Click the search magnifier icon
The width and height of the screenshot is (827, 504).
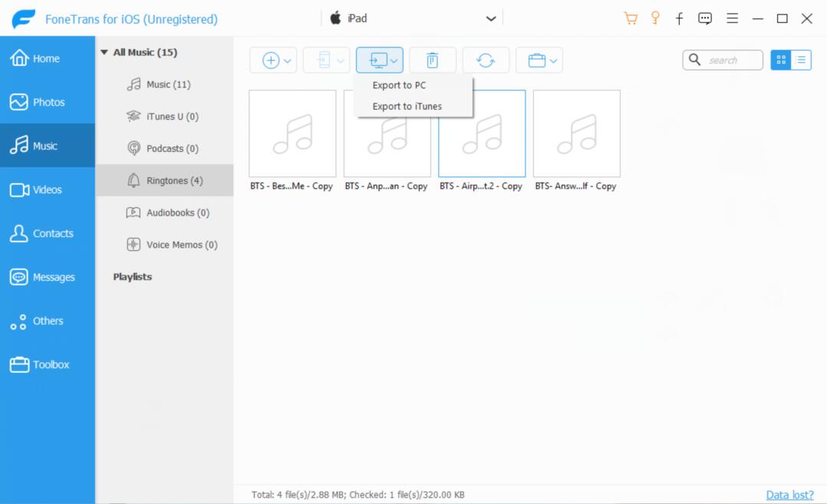pyautogui.click(x=694, y=60)
